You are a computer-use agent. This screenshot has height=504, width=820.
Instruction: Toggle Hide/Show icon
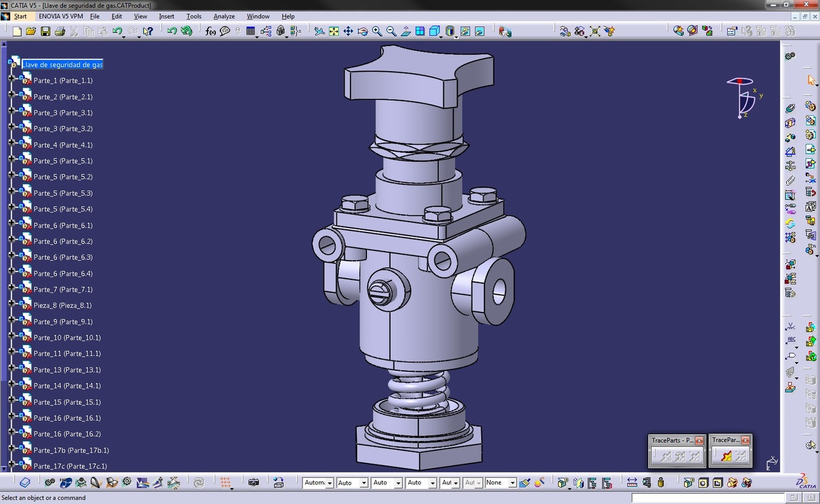[466, 31]
